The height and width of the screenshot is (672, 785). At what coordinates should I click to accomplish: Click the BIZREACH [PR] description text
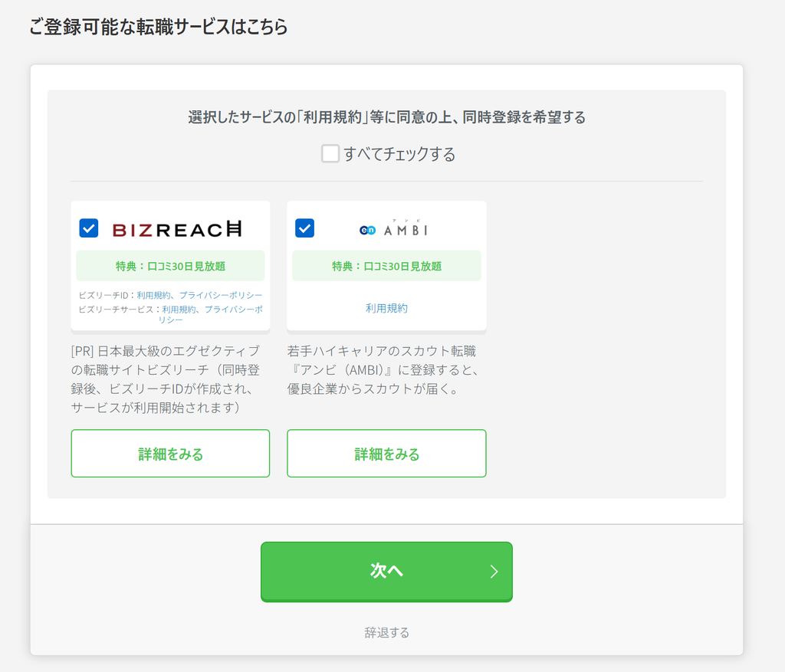[x=166, y=379]
